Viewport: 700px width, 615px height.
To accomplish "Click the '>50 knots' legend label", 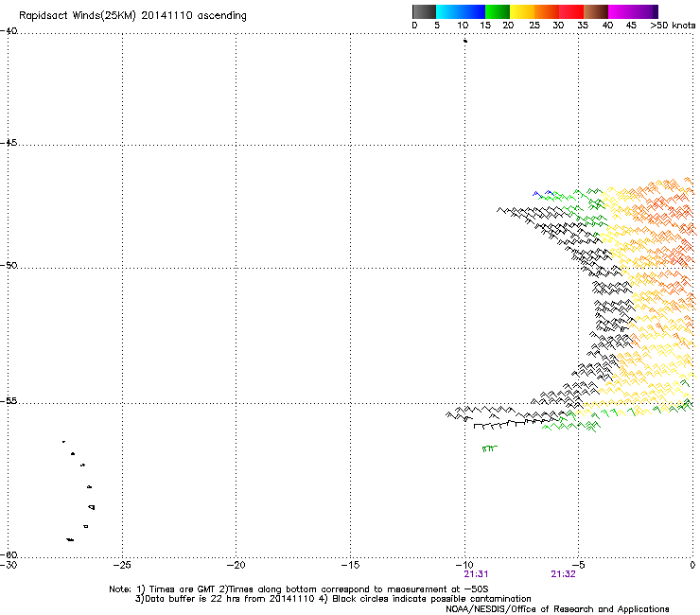I will [x=673, y=26].
